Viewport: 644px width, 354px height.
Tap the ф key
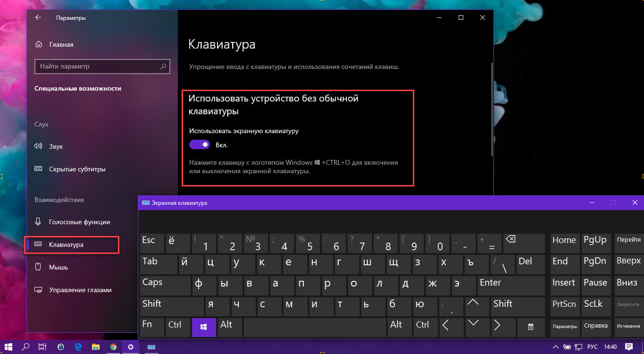[x=204, y=285]
